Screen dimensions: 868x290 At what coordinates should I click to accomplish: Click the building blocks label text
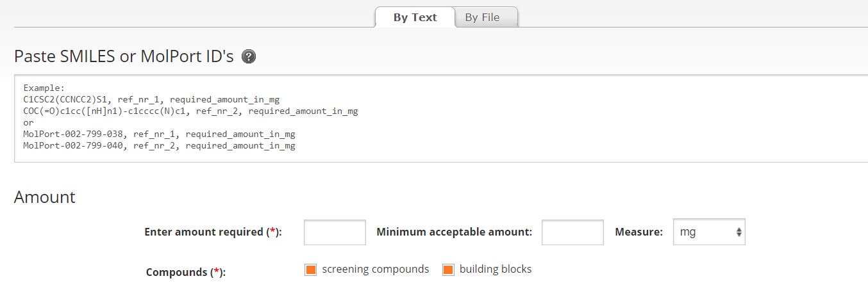(496, 269)
